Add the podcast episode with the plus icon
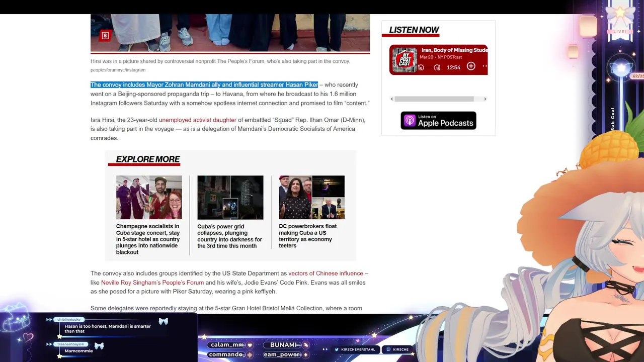The height and width of the screenshot is (362, 644). click(x=471, y=66)
